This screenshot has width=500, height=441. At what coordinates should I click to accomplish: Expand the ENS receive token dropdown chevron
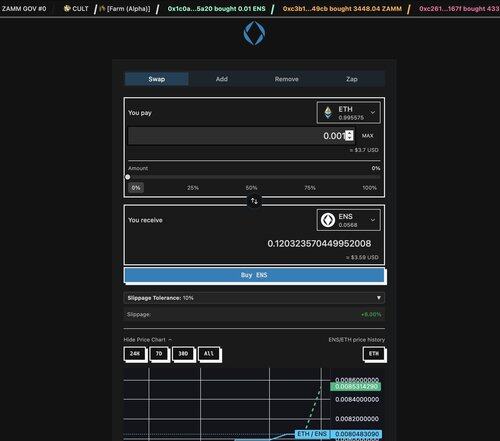click(373, 220)
